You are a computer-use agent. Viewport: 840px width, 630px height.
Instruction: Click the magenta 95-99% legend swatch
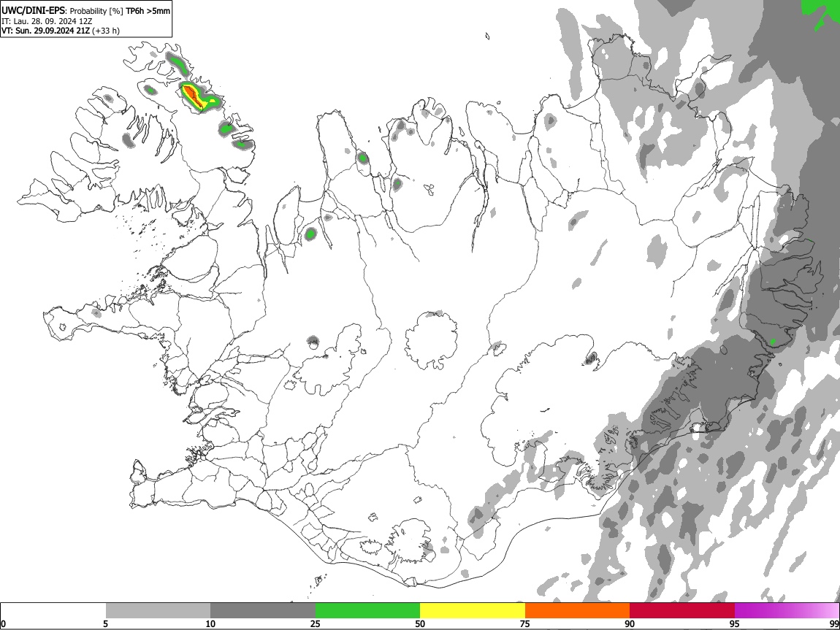(x=787, y=610)
